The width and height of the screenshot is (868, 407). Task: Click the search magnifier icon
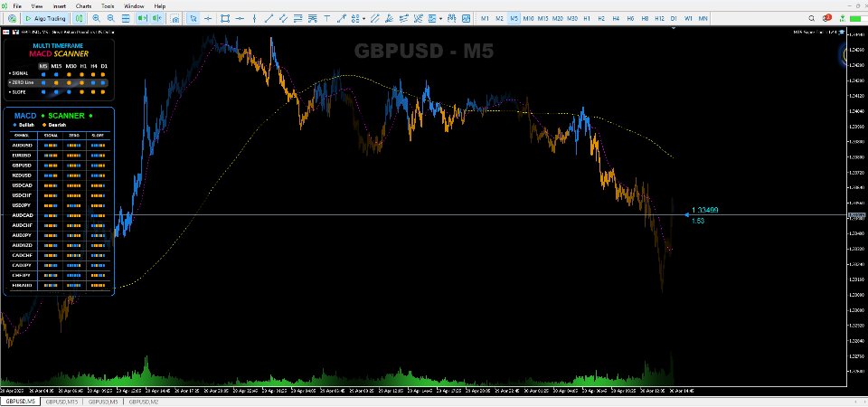[812, 18]
